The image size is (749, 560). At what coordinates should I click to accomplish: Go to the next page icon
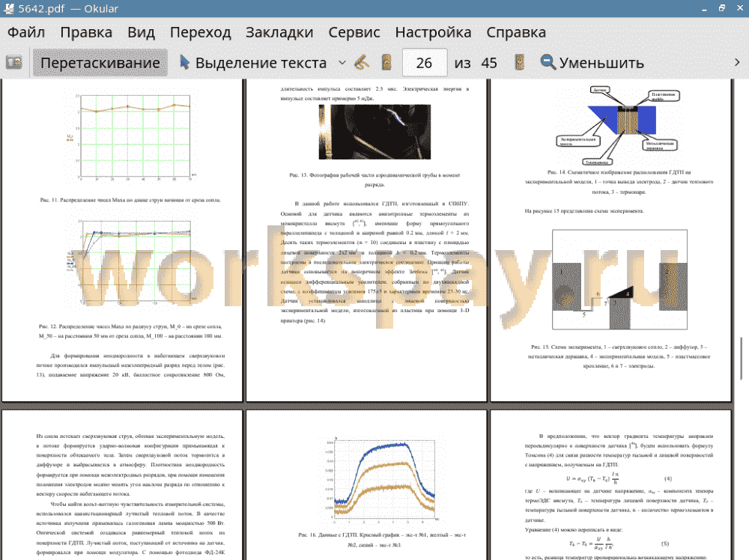click(519, 63)
